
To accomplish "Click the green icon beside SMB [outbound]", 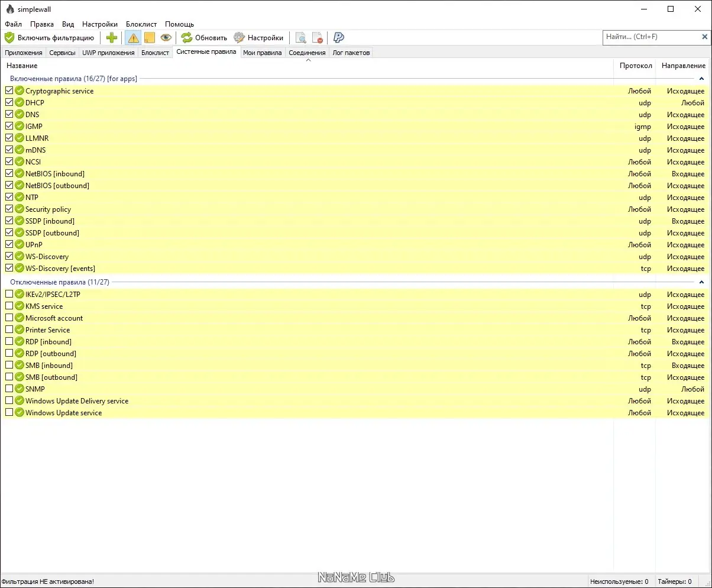I will click(20, 377).
